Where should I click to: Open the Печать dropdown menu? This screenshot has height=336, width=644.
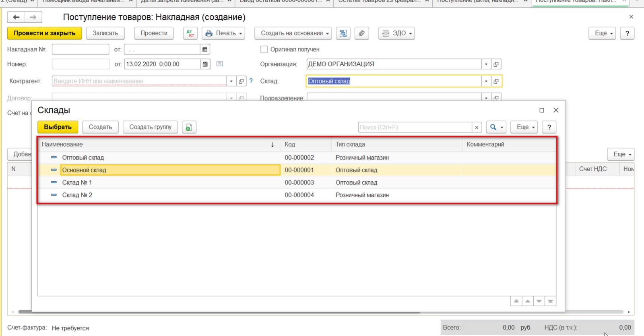tap(224, 33)
